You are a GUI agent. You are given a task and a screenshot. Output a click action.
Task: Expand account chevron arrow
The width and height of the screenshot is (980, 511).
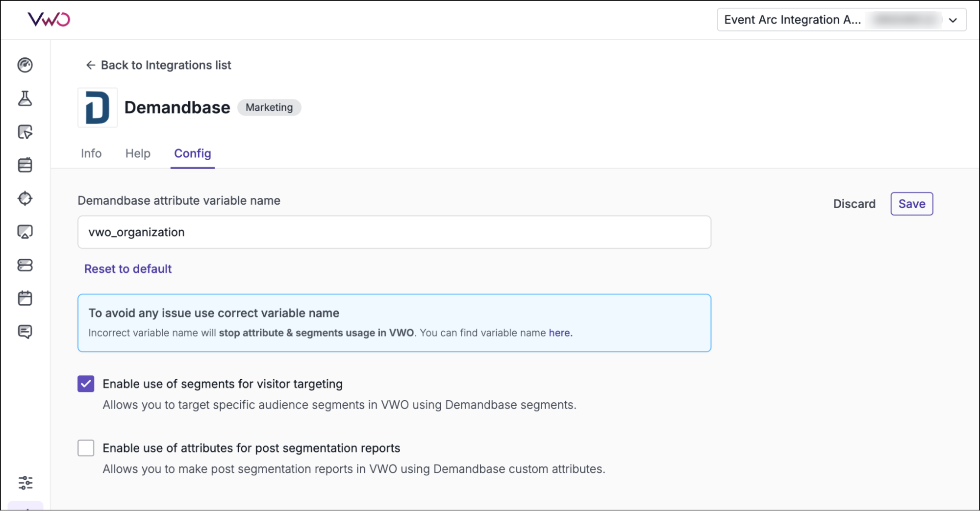[953, 20]
